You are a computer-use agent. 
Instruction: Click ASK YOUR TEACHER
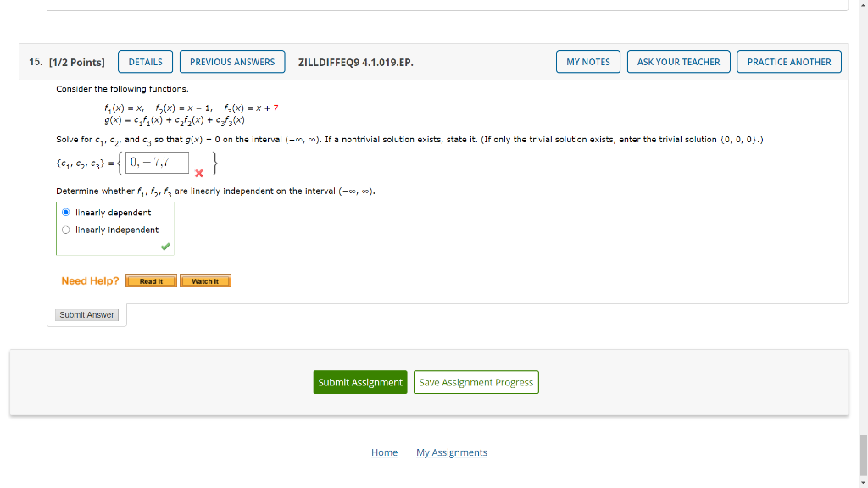pos(678,61)
